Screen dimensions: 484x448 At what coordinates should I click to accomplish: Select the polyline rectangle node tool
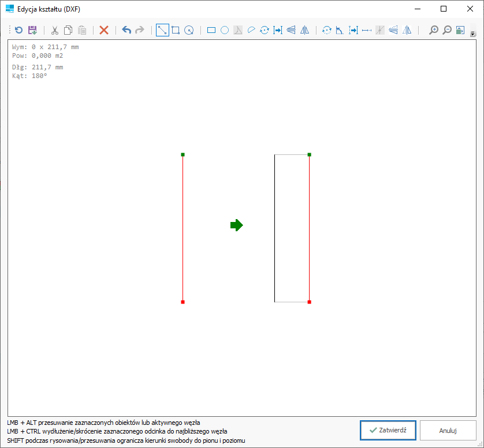tap(176, 30)
